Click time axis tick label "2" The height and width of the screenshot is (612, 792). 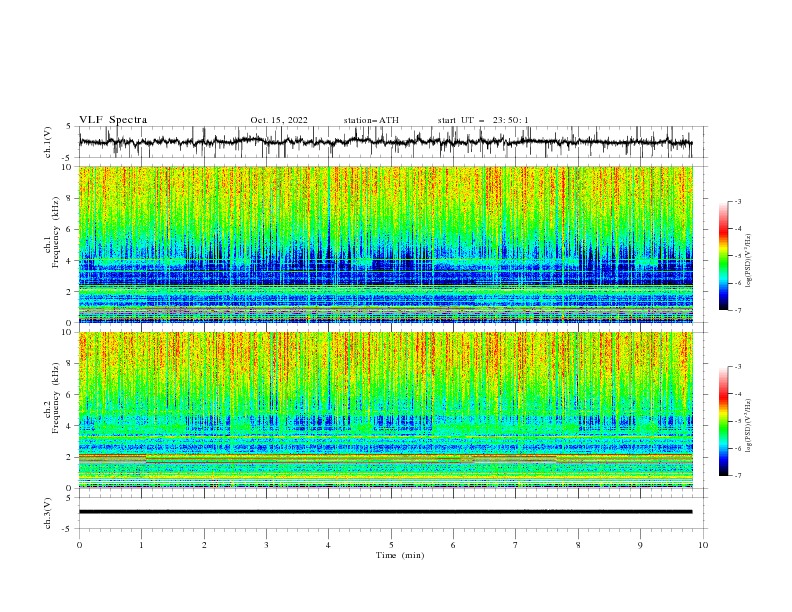204,545
